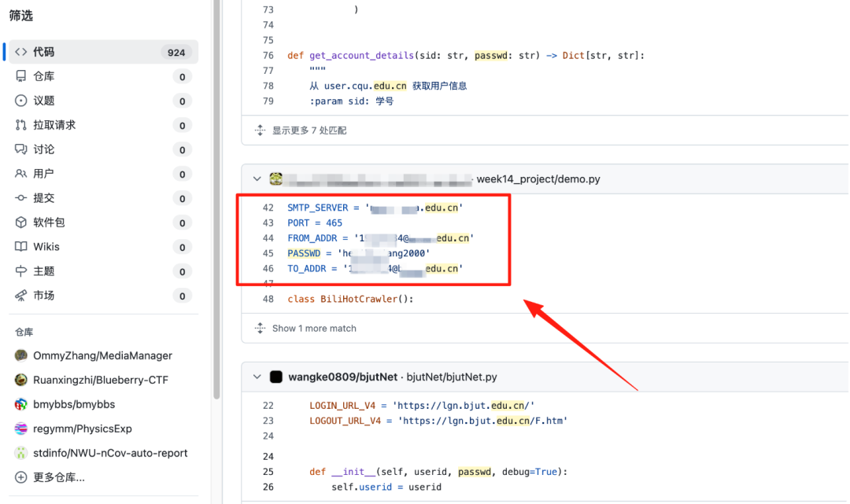Screen dimensions: 850x504
Task: Click self.userid = userid line
Action: [x=386, y=487]
